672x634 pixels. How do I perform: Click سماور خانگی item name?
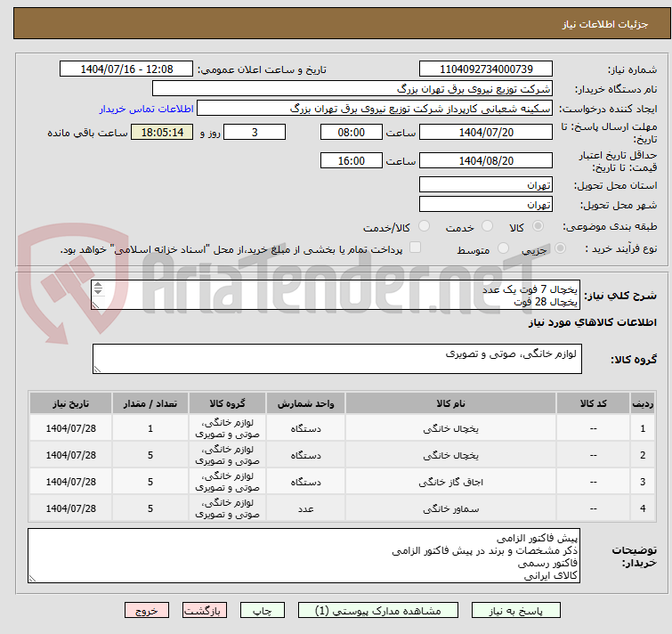point(450,508)
